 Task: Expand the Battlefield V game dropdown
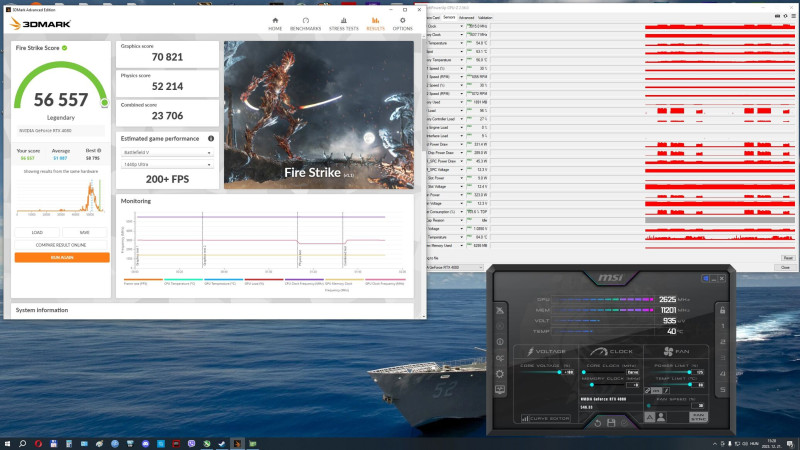165,153
